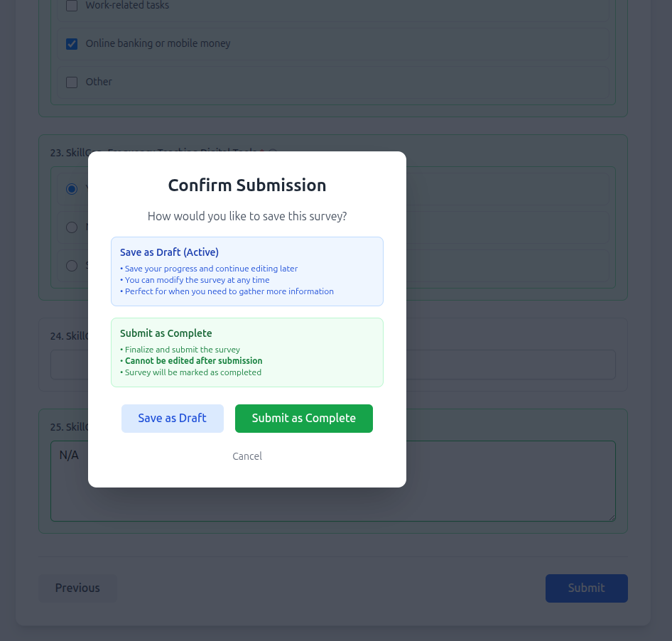Check the Work-related tasks checkbox
This screenshot has height=641, width=672.
72,5
